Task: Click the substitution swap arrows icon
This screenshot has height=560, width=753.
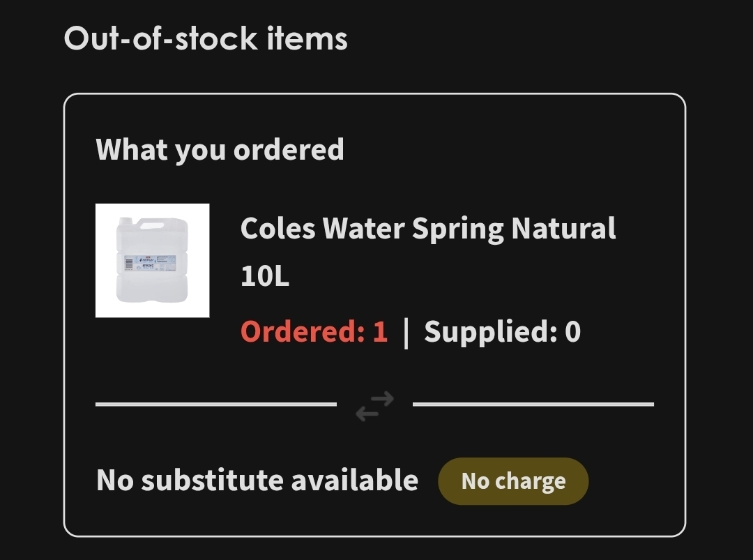Action: 374,405
